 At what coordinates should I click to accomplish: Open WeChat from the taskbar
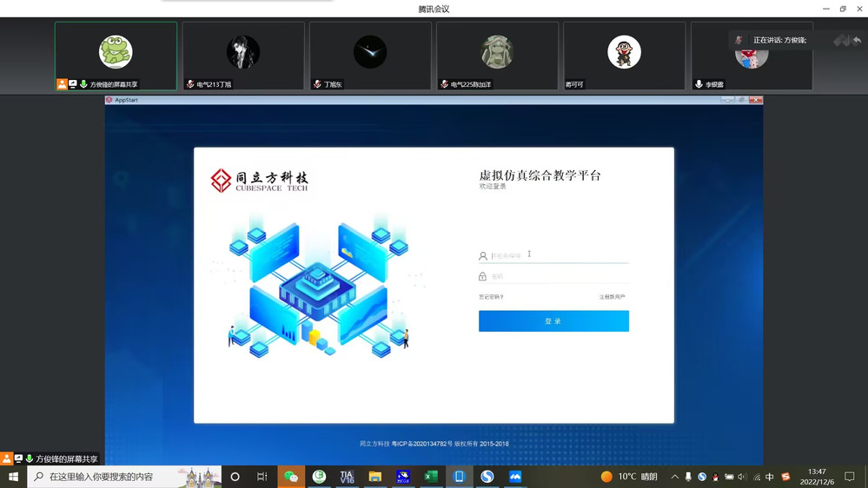coord(291,477)
